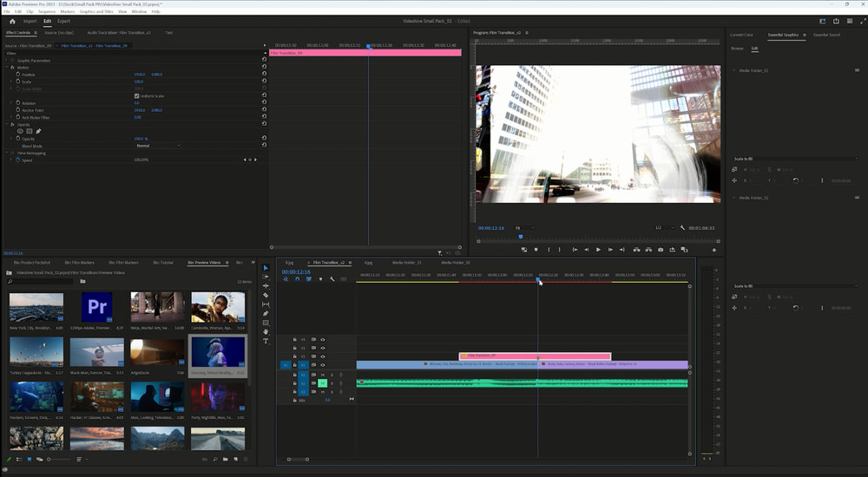Toggle the Uniform Scale checkbox
This screenshot has width=868, height=477.
(137, 95)
